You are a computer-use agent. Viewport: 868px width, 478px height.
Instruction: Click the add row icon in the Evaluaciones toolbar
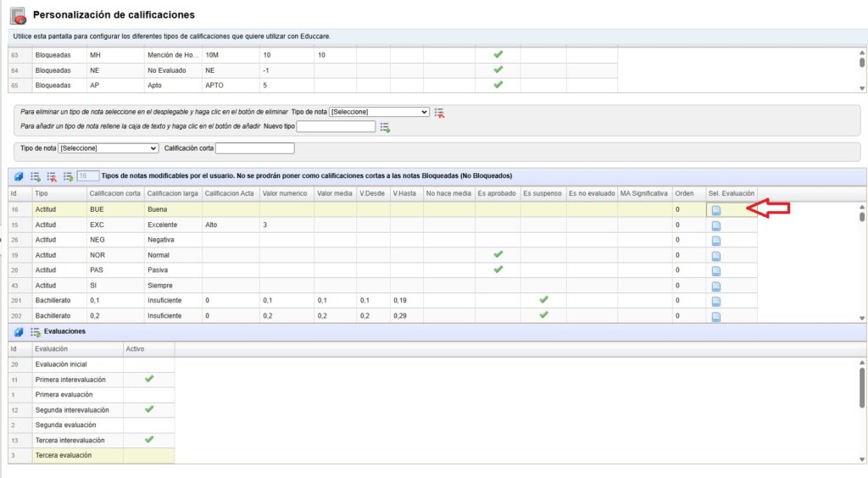(x=36, y=331)
